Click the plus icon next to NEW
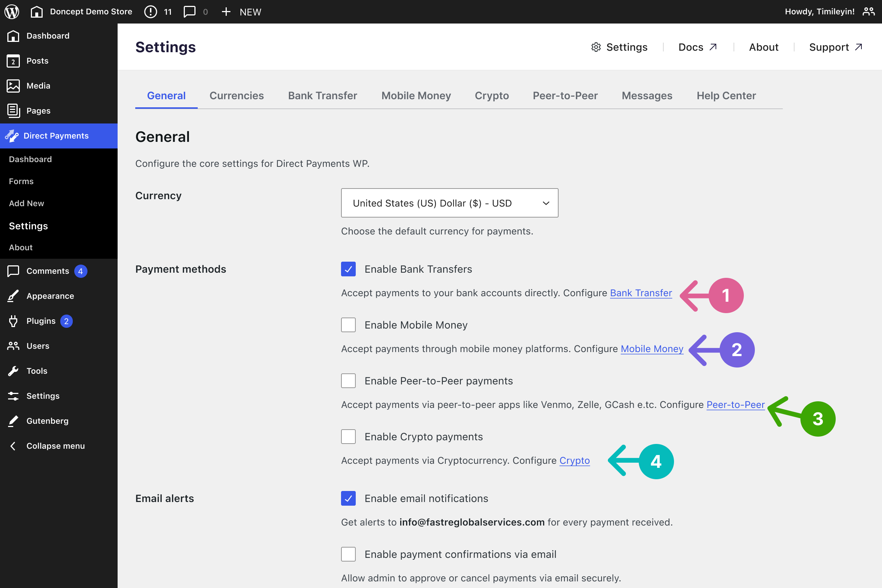The image size is (882, 588). click(x=226, y=12)
